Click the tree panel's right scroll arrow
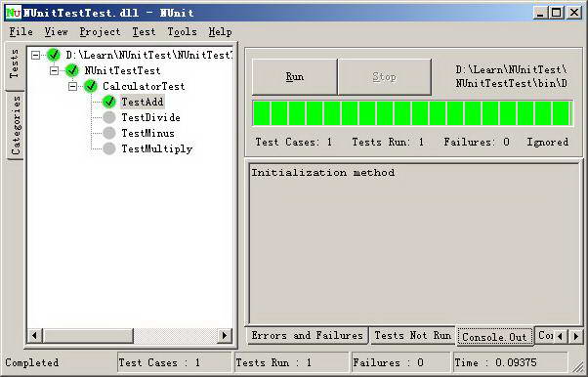The height and width of the screenshot is (377, 588). (x=225, y=335)
